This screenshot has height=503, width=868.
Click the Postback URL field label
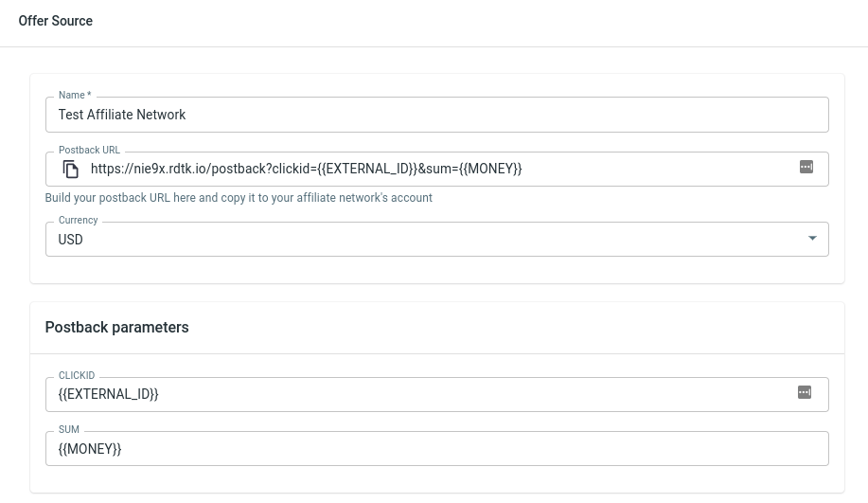pyautogui.click(x=89, y=150)
